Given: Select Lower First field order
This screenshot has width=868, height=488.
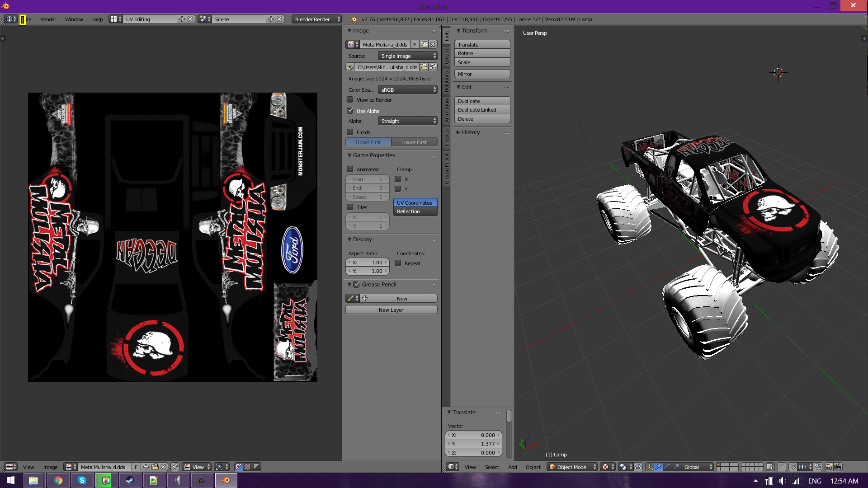Looking at the screenshot, I should [414, 142].
